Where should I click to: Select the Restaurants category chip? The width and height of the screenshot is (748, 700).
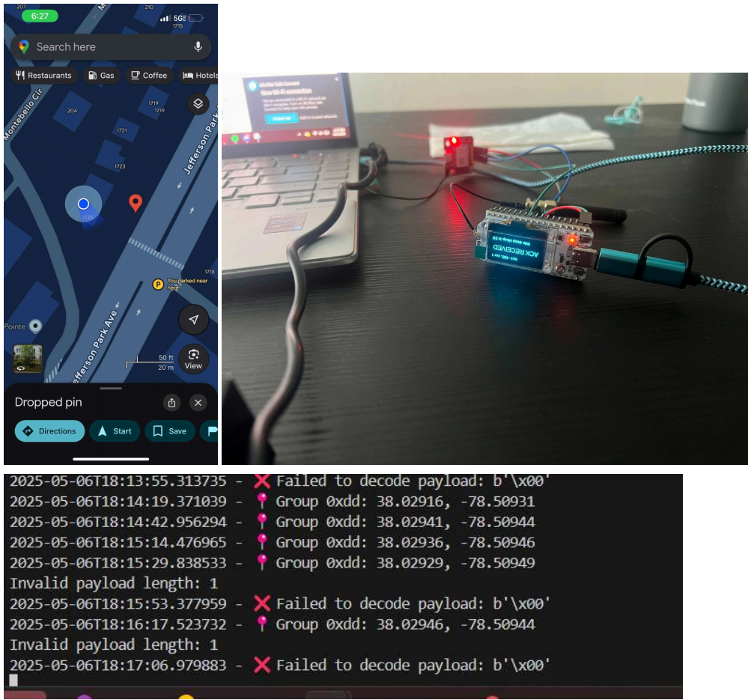click(x=43, y=76)
